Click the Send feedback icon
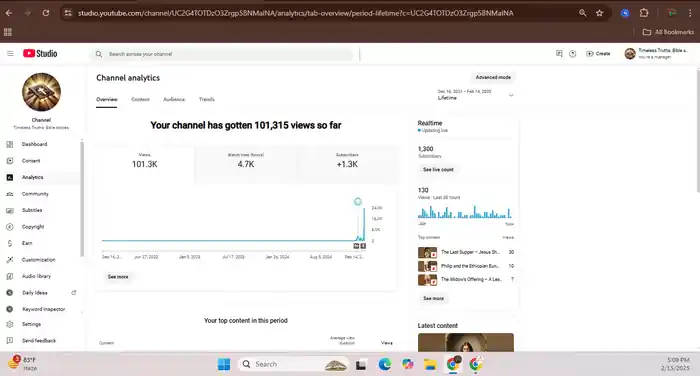Viewport: 700px width, 376px height. coord(10,341)
